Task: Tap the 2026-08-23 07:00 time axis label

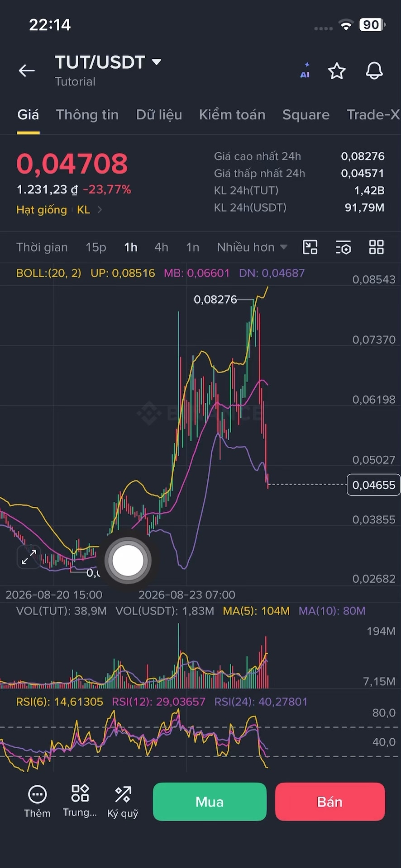Action: pos(187,595)
